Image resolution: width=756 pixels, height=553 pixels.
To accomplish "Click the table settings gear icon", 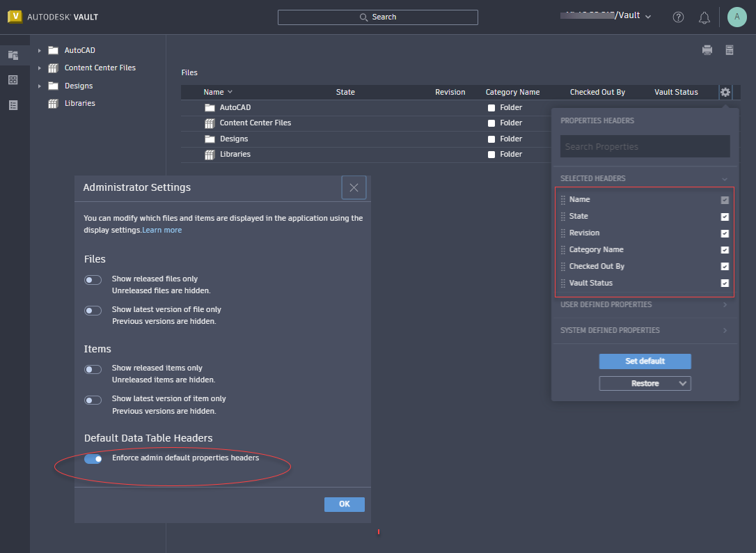I will [725, 92].
